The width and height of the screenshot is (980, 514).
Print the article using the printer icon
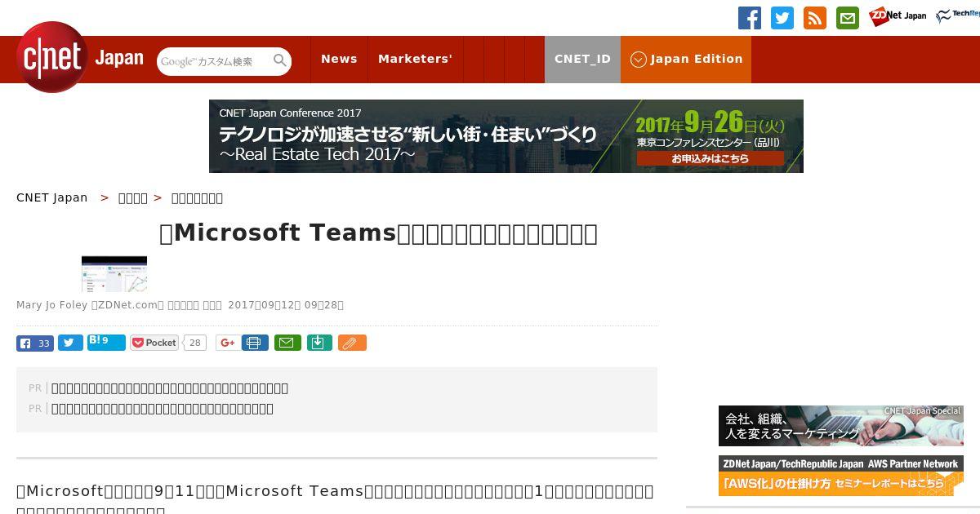255,343
